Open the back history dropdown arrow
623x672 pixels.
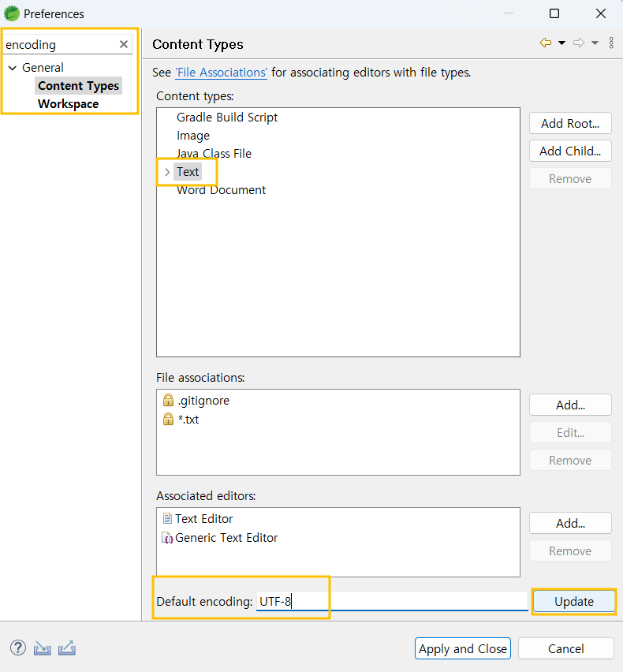[561, 43]
